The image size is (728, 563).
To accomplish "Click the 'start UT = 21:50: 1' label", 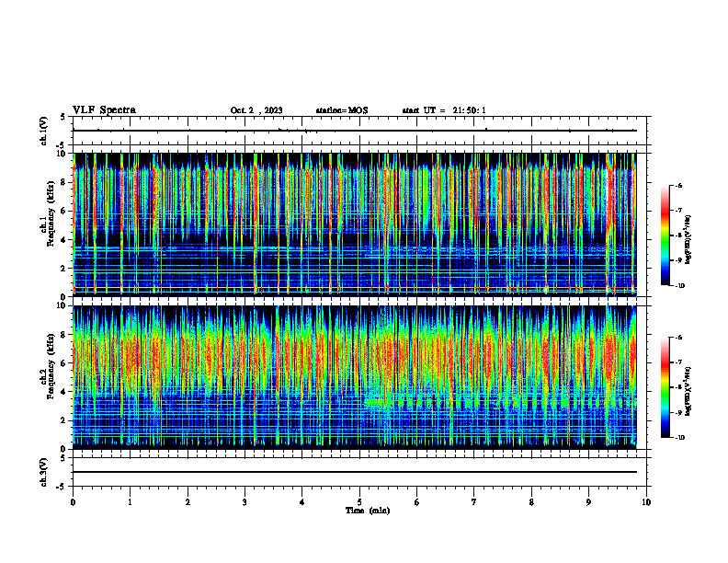I will pos(444,110).
